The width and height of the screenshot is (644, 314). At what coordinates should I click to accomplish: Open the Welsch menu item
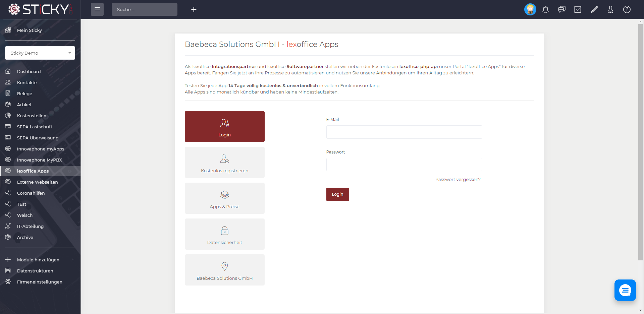(40, 215)
